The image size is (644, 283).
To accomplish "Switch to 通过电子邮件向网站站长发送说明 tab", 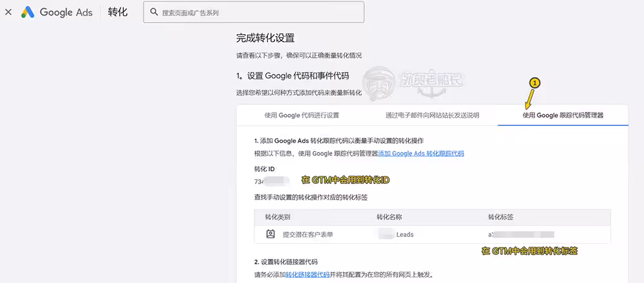I will tap(432, 115).
